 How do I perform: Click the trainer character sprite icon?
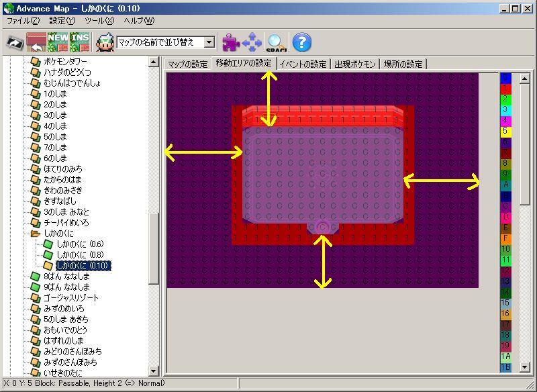coord(105,42)
